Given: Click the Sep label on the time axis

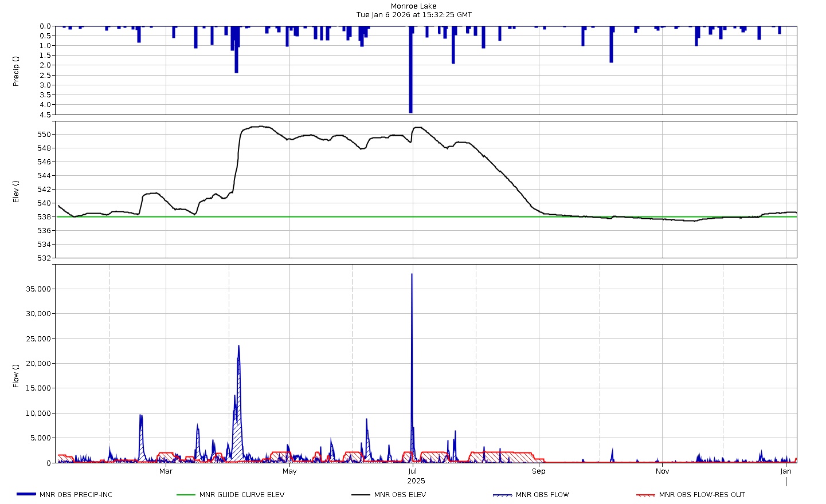Looking at the screenshot, I should [x=538, y=471].
